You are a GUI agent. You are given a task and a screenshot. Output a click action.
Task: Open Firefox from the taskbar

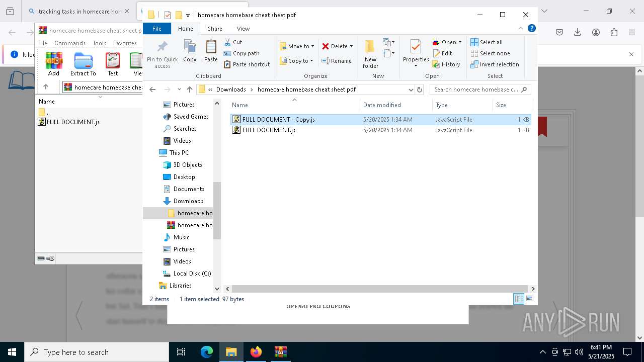click(256, 352)
